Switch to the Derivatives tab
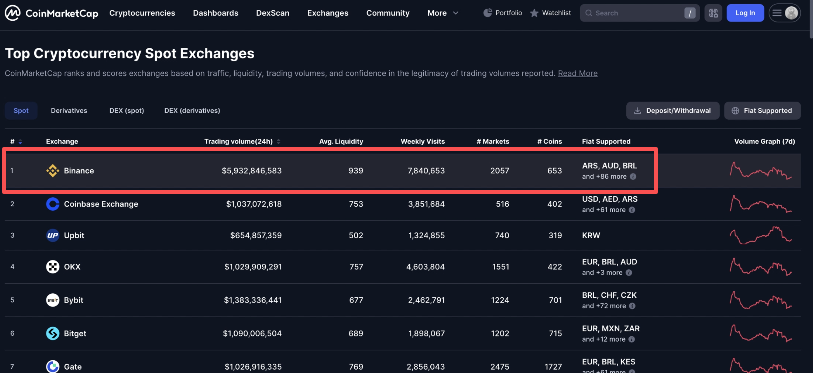813x373 pixels. (x=69, y=110)
